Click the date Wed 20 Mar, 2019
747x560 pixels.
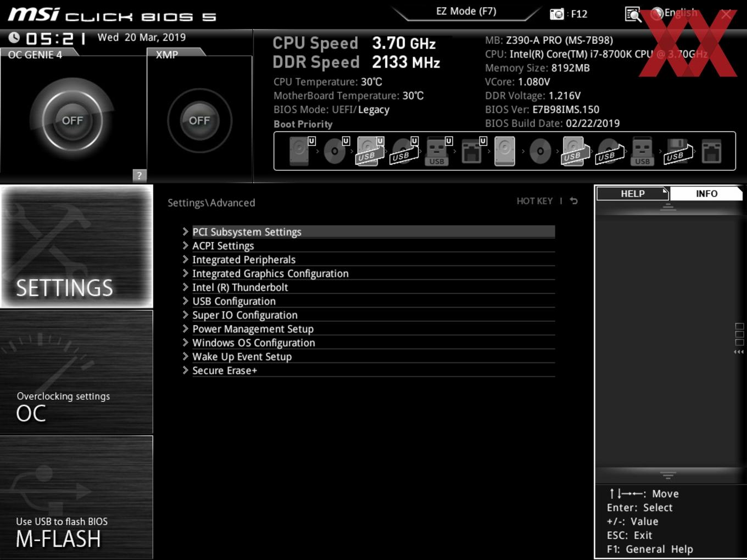click(x=142, y=37)
